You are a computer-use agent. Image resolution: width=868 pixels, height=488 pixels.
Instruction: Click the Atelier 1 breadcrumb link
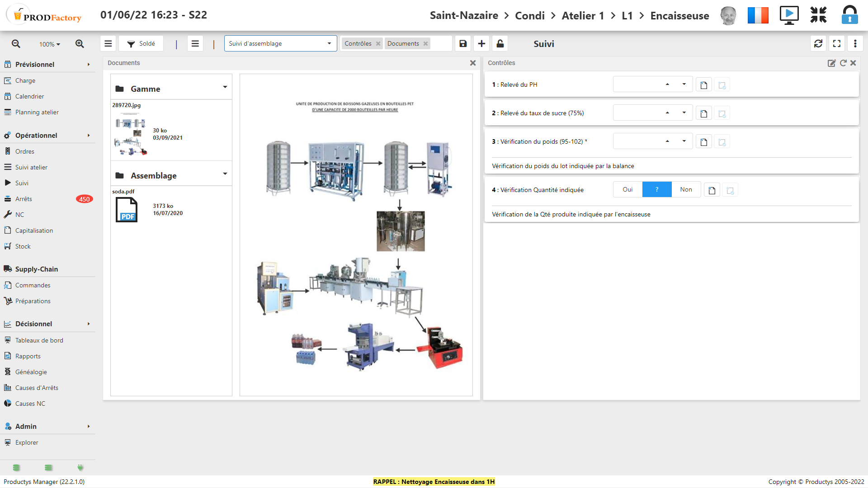[583, 16]
